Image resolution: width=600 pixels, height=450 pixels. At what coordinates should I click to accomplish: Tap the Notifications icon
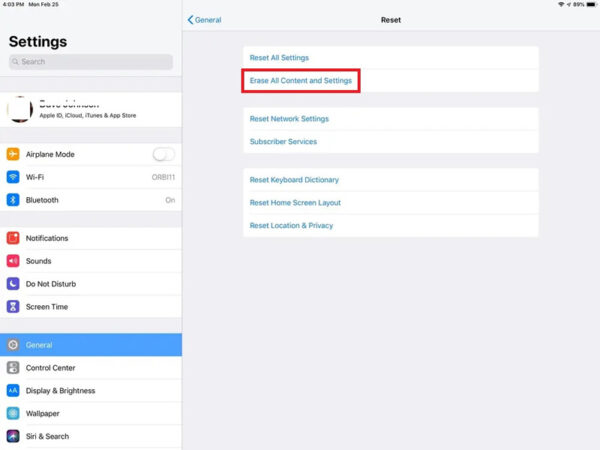(x=13, y=238)
